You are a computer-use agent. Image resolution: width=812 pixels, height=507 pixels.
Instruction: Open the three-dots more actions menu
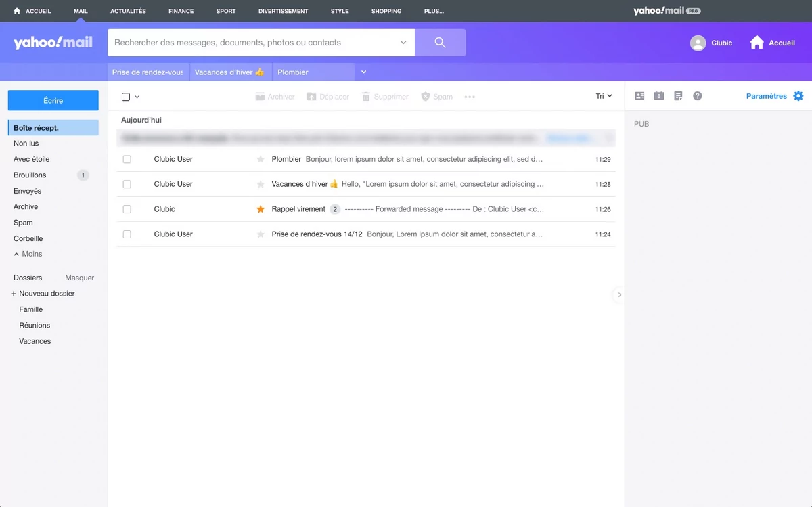point(470,97)
